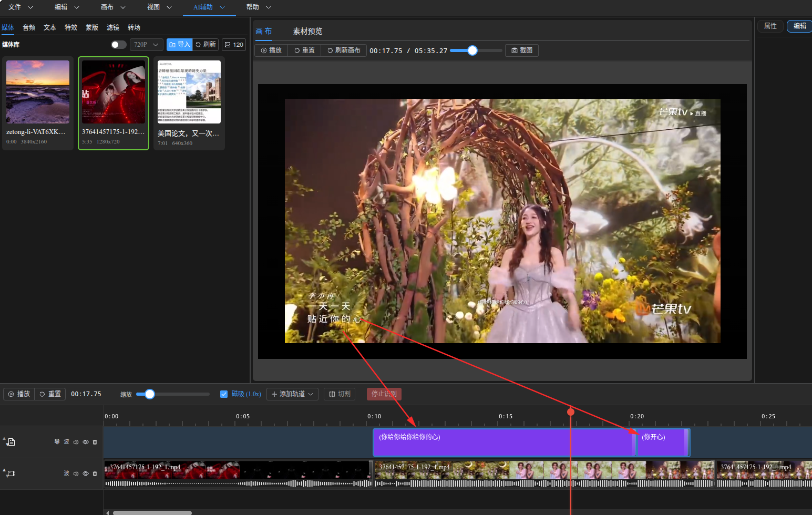
Task: Delete the video track with trash icon
Action: pyautogui.click(x=95, y=473)
